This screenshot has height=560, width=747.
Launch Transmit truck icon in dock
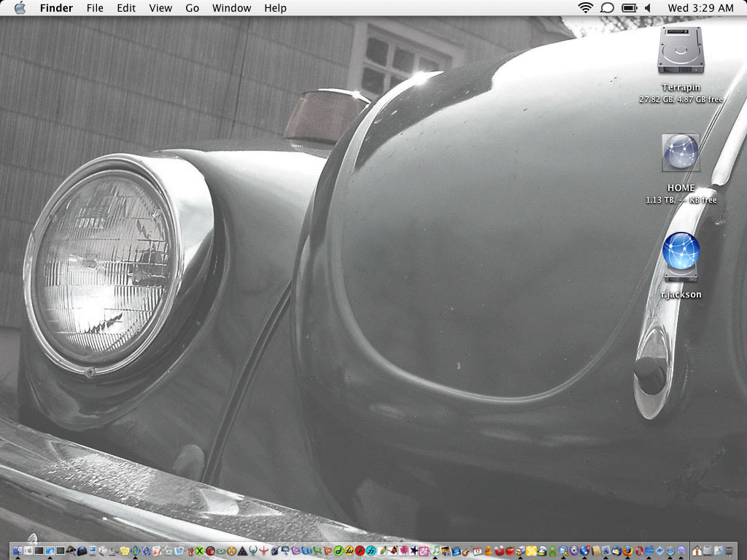(x=521, y=551)
